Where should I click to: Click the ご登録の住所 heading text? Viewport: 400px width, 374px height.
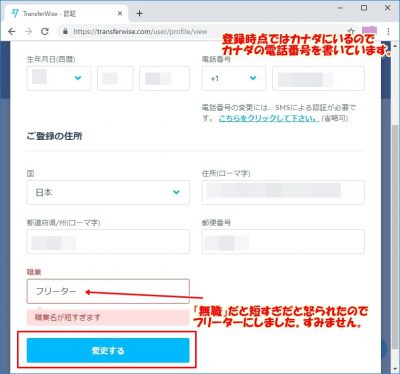(x=54, y=136)
